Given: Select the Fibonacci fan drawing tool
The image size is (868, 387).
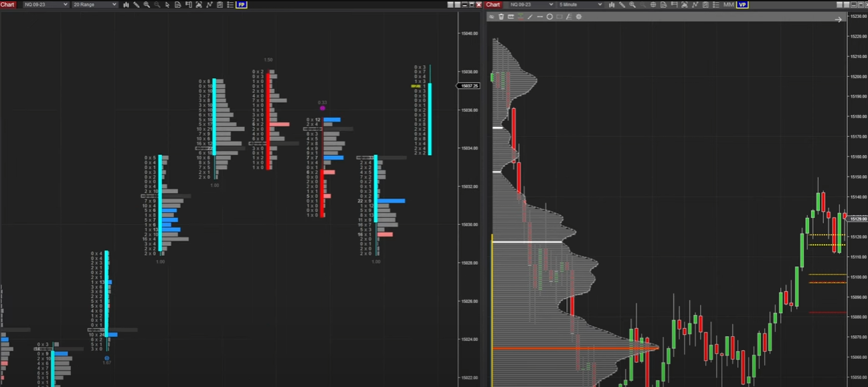Looking at the screenshot, I should tap(569, 17).
